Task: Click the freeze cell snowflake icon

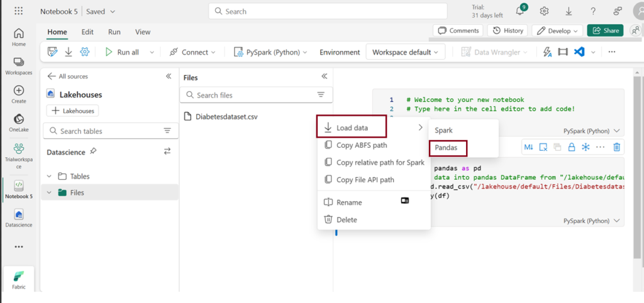Action: (x=586, y=147)
